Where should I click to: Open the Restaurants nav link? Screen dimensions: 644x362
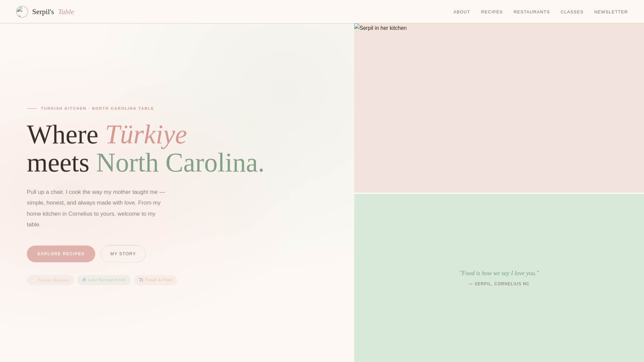pos(531,12)
